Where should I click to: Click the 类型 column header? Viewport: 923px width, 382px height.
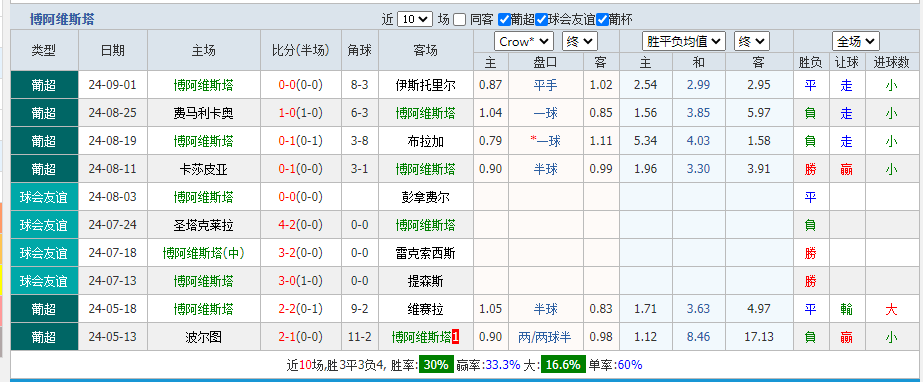(44, 51)
